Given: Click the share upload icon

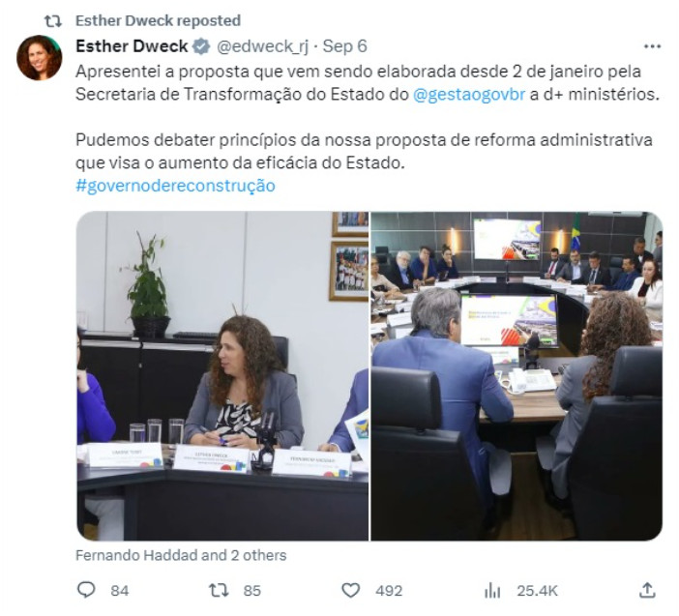Looking at the screenshot, I should point(647,590).
